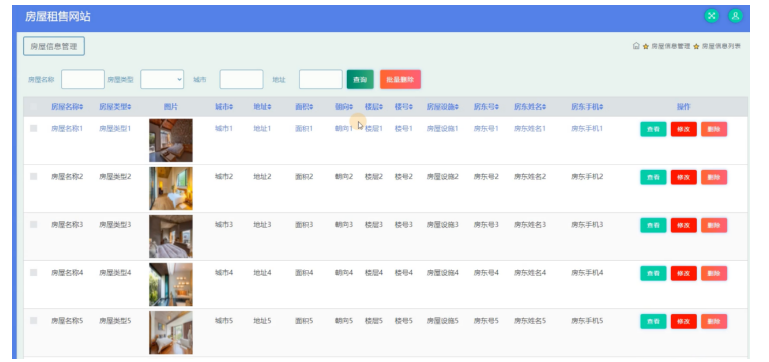
Task: Delete 房屋名称5 with 删除 button
Action: (714, 321)
